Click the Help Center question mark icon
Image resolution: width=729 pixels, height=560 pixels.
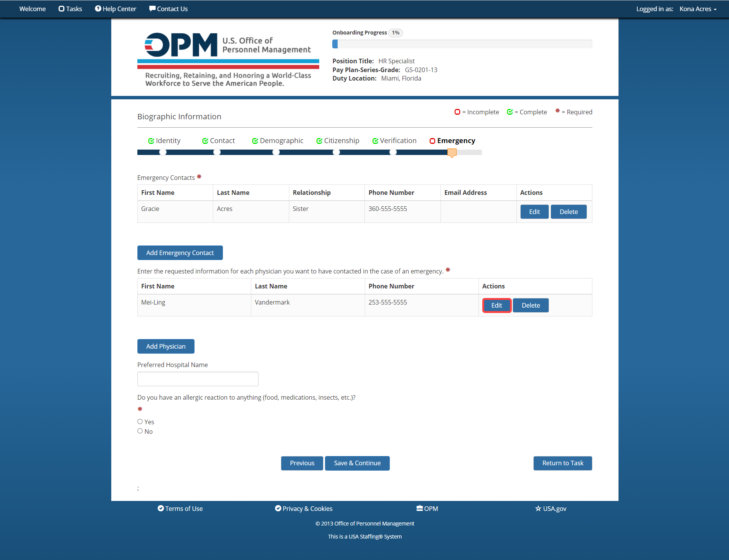[98, 8]
